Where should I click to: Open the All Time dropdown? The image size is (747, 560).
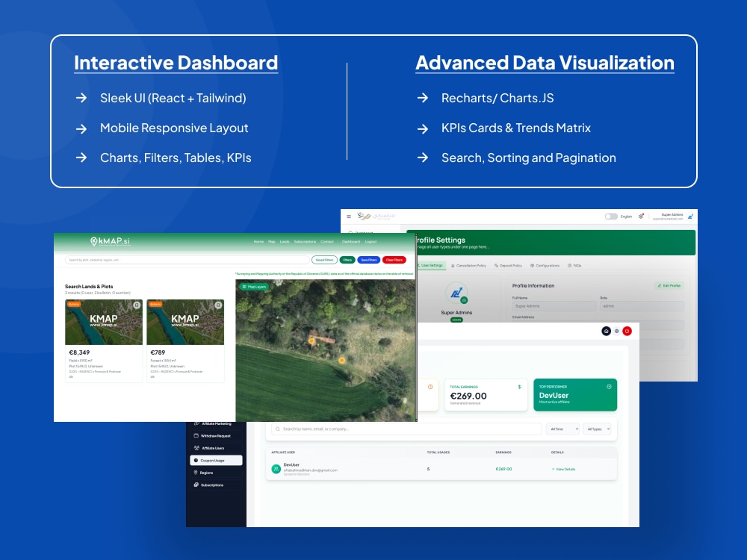[x=563, y=429]
